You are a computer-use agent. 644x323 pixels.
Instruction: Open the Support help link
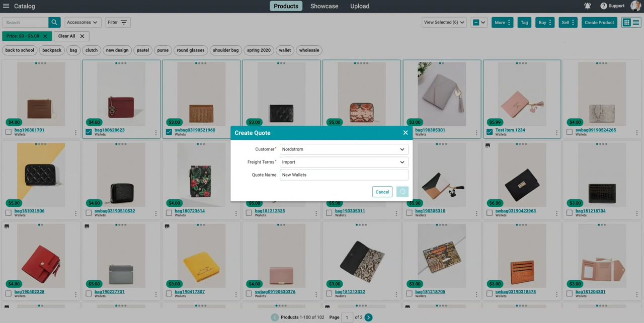[612, 6]
